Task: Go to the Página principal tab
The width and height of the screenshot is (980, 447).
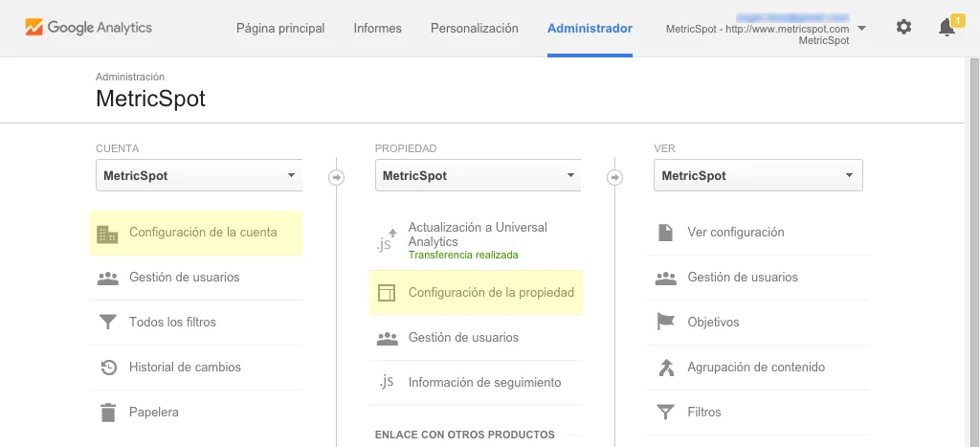Action: point(280,28)
